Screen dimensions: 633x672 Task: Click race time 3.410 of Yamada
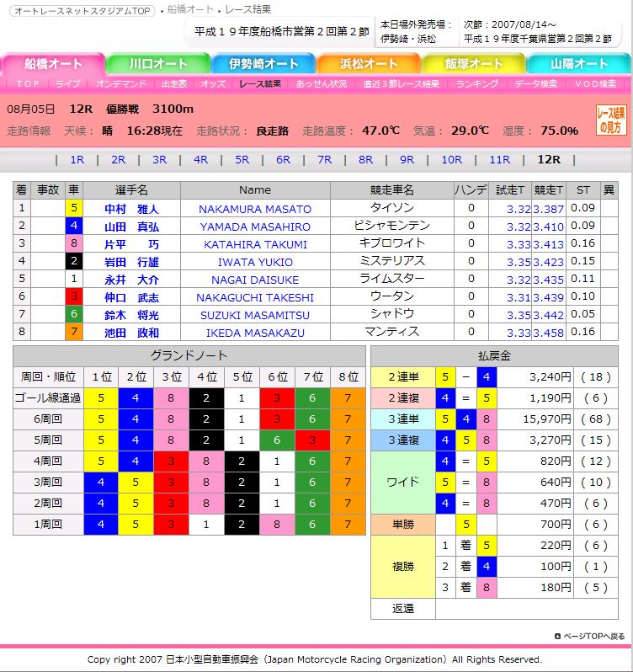pos(548,227)
